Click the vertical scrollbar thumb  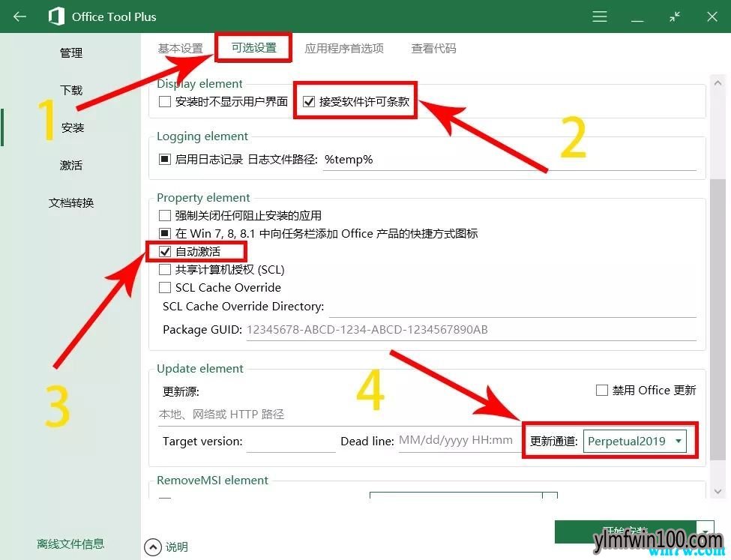point(718,319)
